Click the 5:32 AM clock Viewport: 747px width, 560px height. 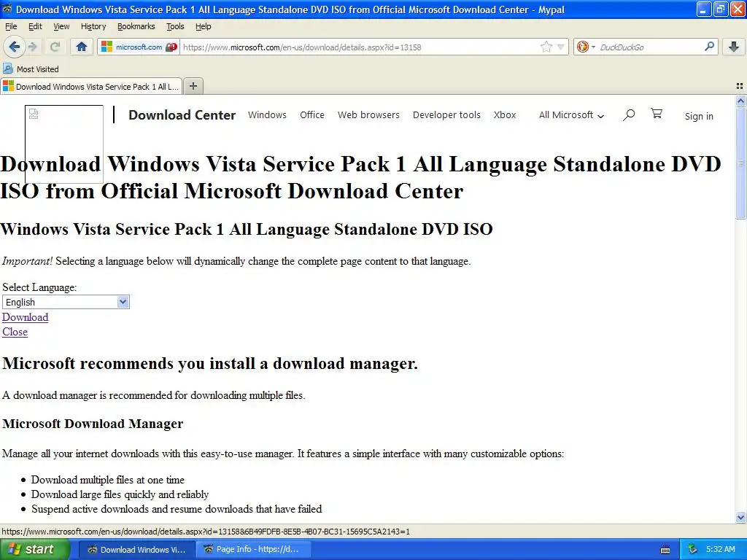[720, 549]
